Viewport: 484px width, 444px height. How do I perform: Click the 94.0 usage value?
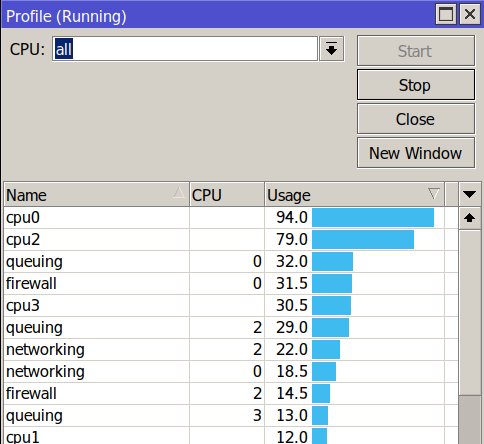pyautogui.click(x=292, y=218)
